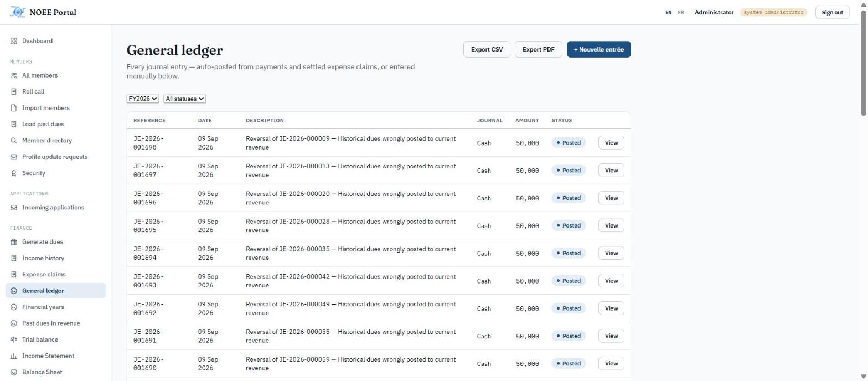Click the Trial balance scales icon
868x381 pixels.
(14, 340)
